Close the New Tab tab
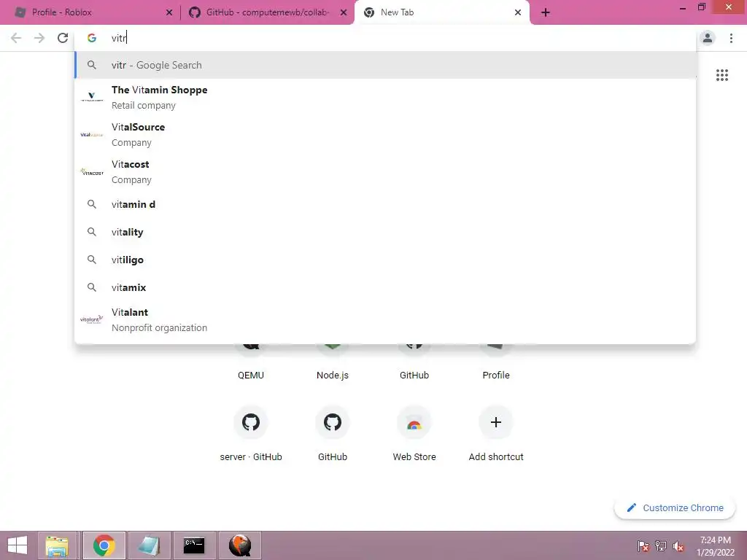 point(518,12)
